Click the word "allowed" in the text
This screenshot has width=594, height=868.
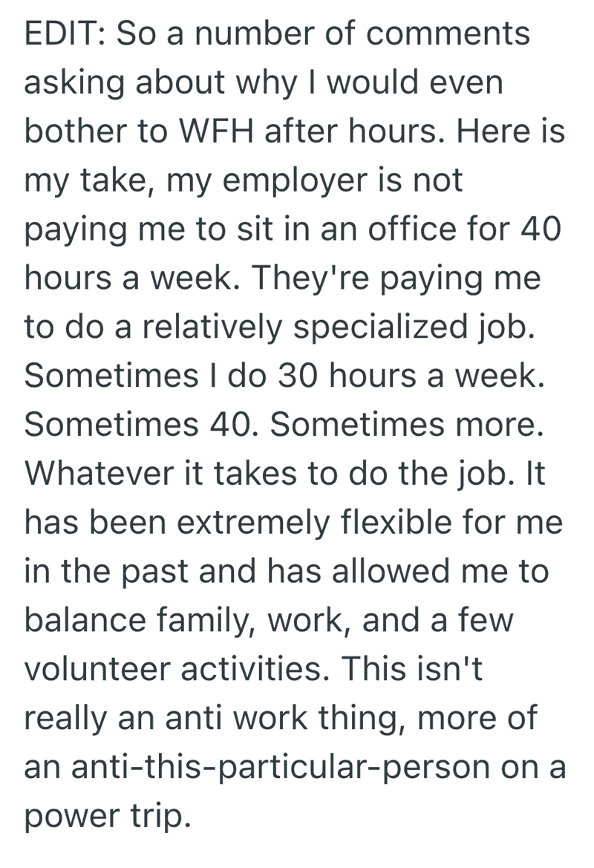391,571
